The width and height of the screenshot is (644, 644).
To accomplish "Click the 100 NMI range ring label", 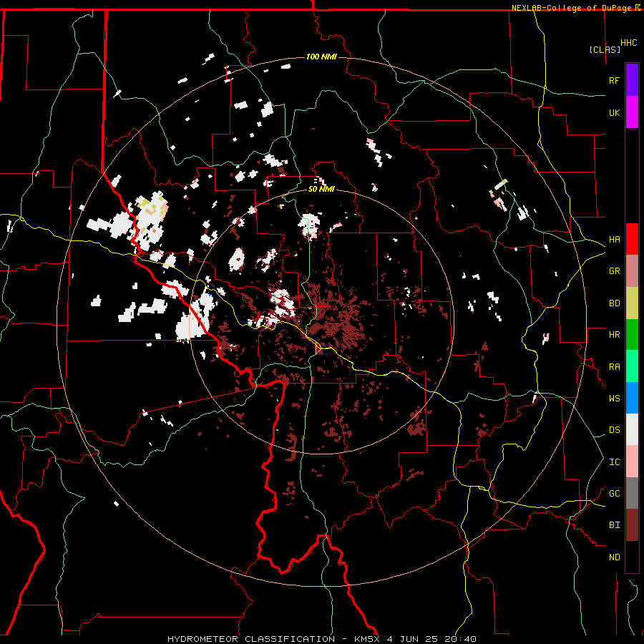I will [x=321, y=57].
